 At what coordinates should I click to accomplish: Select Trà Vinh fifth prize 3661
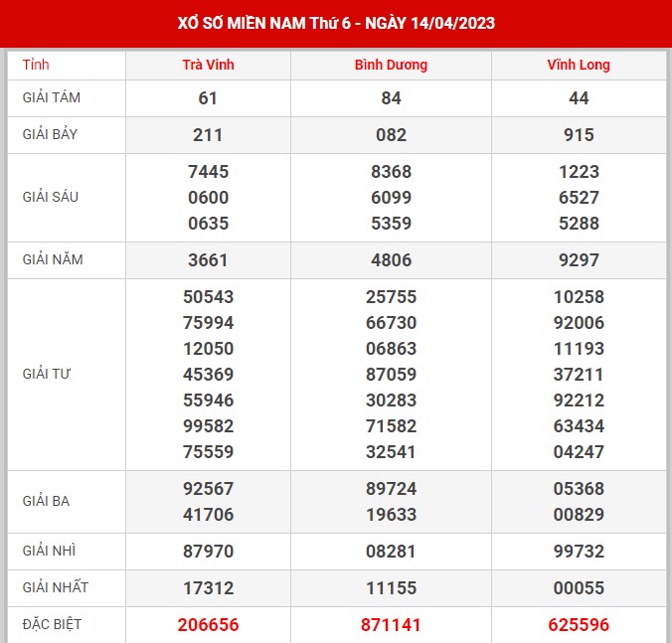tap(208, 260)
